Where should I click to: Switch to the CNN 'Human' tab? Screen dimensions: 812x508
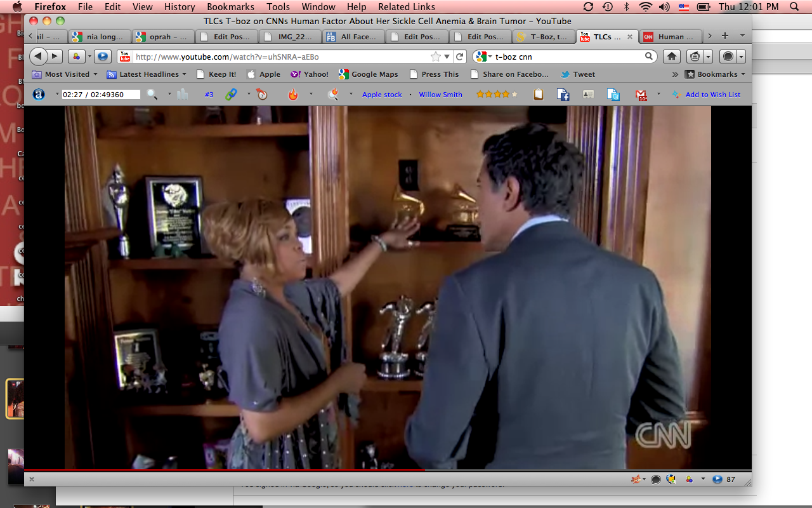[670, 37]
